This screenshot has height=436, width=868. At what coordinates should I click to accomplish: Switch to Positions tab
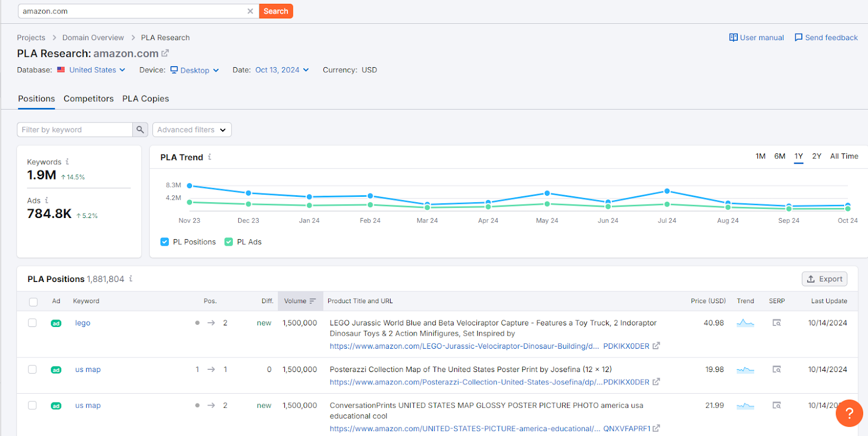click(36, 99)
